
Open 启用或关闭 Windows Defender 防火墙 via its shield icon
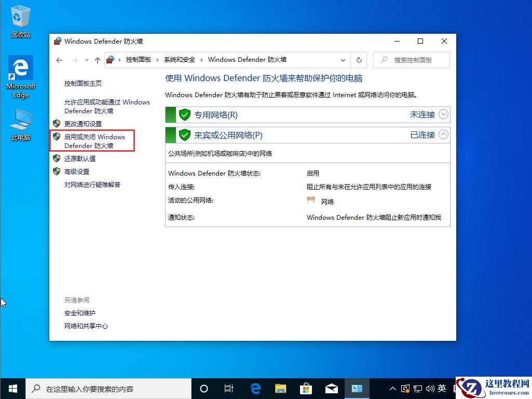[57, 136]
